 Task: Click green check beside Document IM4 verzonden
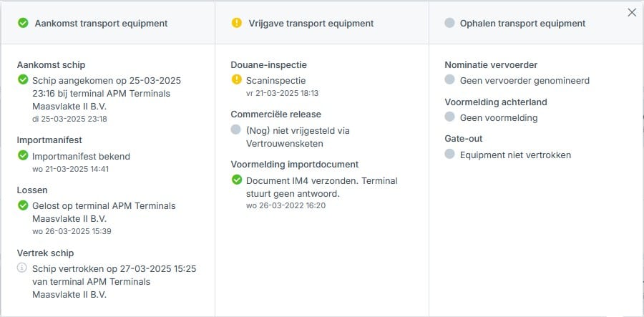click(237, 180)
